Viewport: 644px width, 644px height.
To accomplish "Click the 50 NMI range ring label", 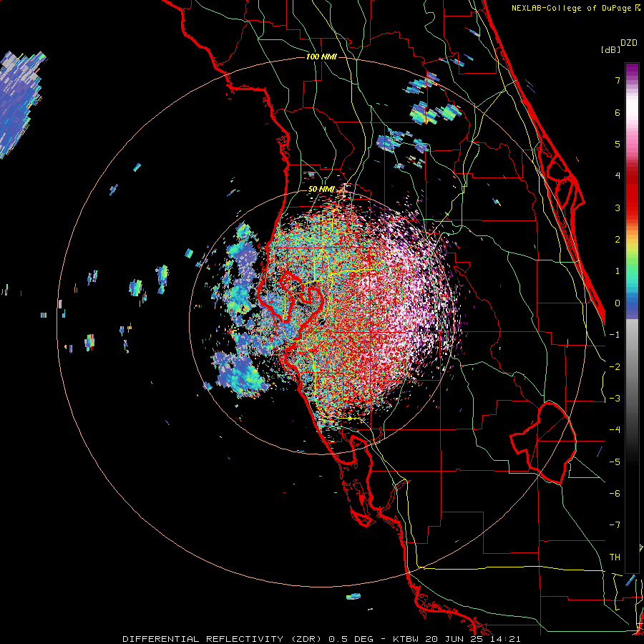I will click(x=321, y=190).
